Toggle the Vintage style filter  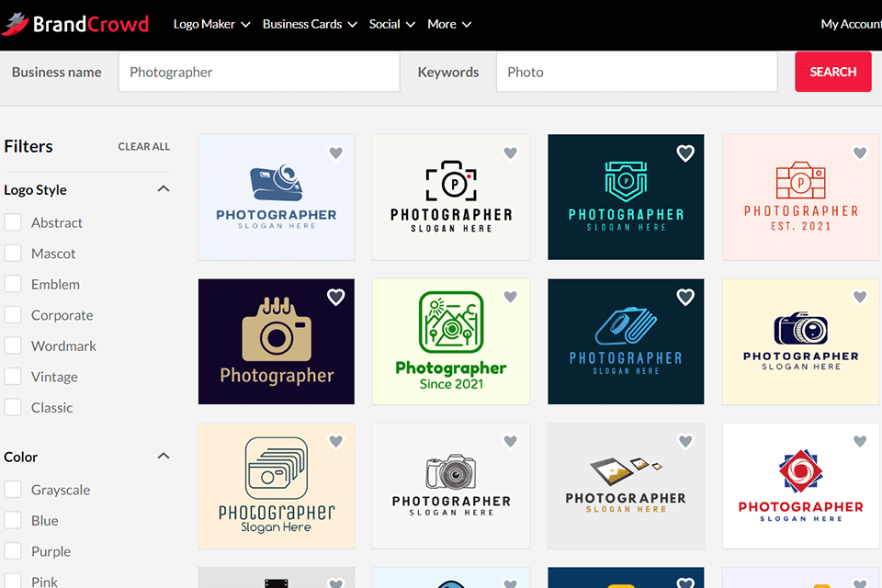coord(13,377)
